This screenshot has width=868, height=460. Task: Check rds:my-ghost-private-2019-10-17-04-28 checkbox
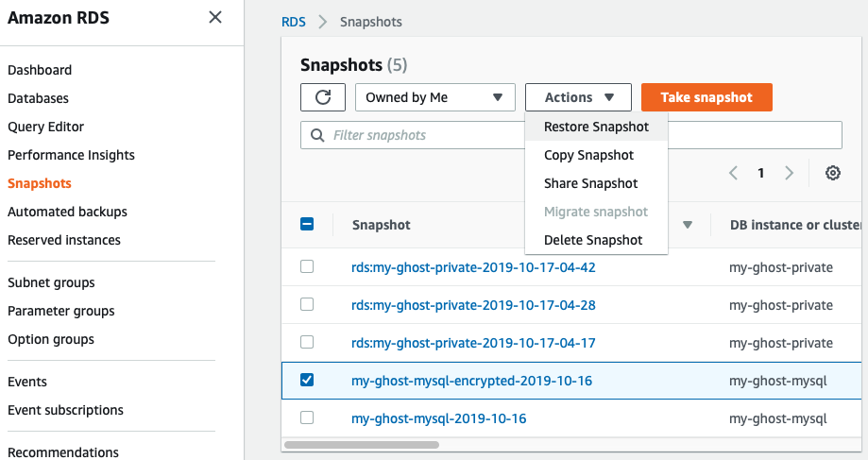(x=307, y=304)
